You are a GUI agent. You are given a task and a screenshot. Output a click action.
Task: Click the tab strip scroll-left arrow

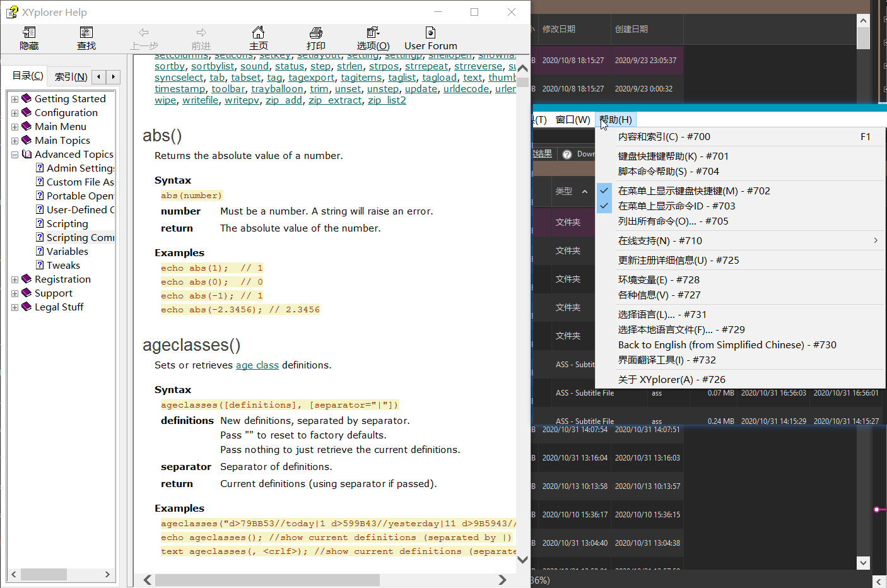pyautogui.click(x=98, y=77)
